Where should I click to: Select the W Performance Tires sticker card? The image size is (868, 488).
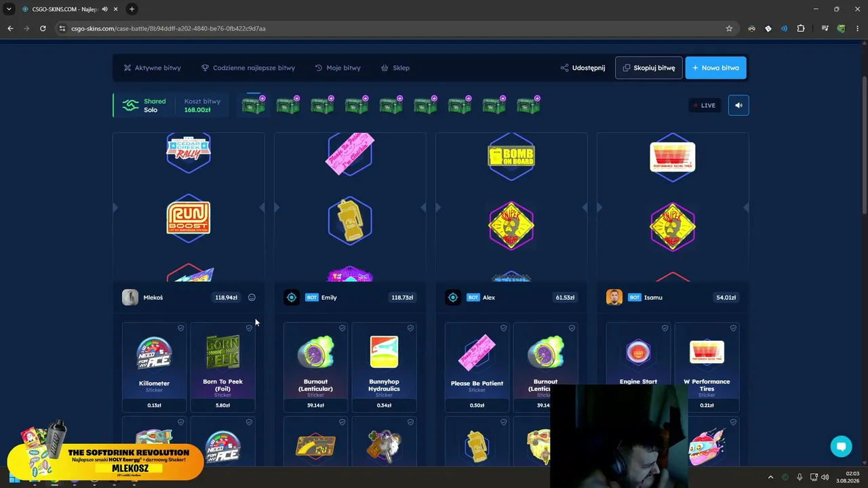(x=707, y=367)
